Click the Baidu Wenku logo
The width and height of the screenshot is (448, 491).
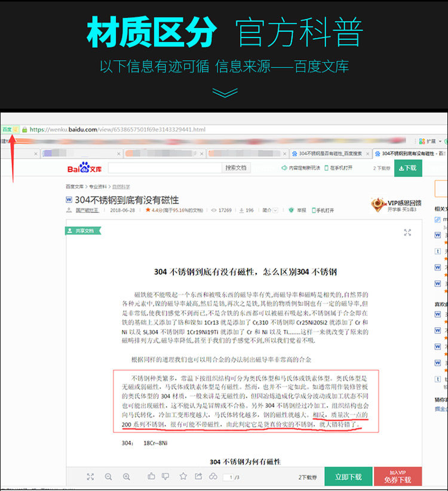tap(84, 167)
